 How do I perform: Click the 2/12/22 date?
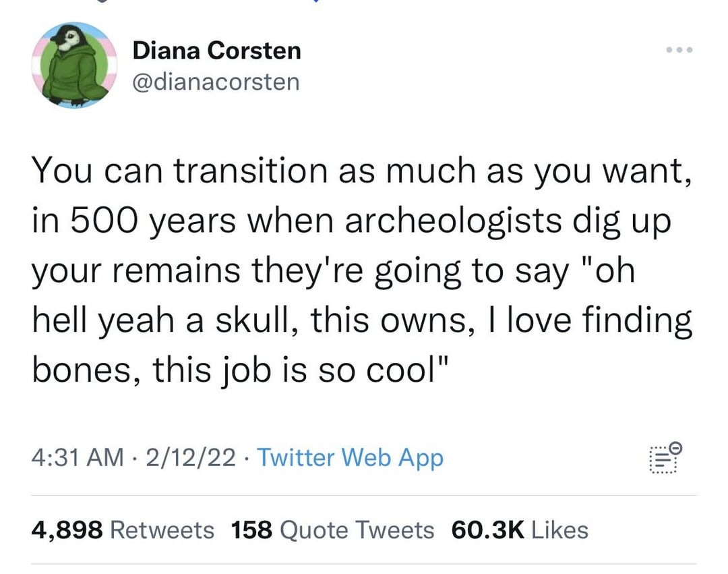[x=190, y=457]
